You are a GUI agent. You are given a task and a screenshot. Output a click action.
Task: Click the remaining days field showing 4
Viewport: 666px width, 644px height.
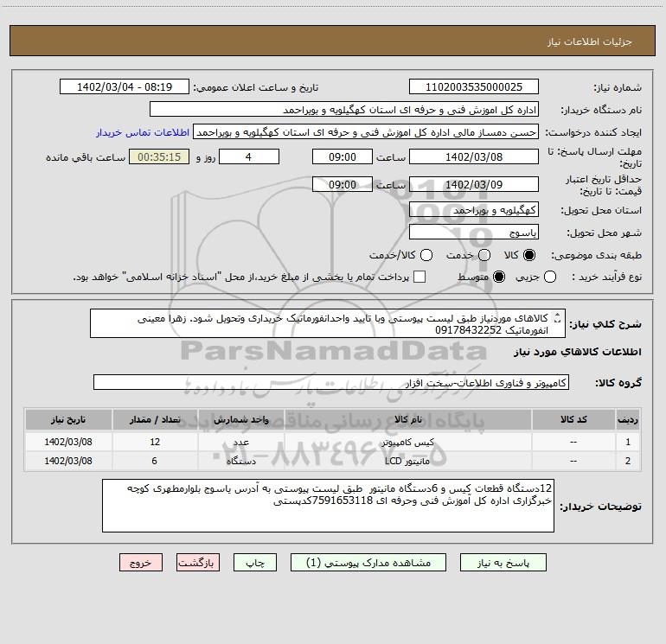pyautogui.click(x=249, y=156)
